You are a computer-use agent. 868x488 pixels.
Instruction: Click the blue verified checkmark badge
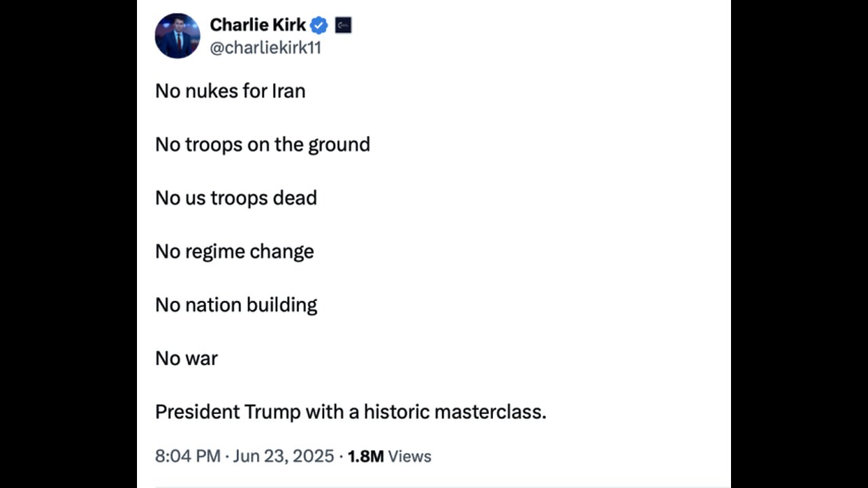click(319, 26)
